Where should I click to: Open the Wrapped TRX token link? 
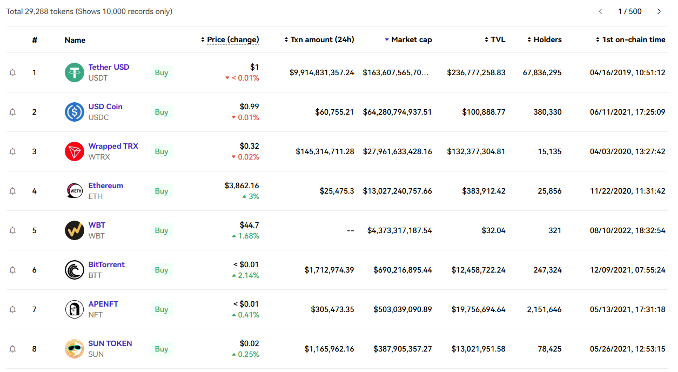click(113, 146)
